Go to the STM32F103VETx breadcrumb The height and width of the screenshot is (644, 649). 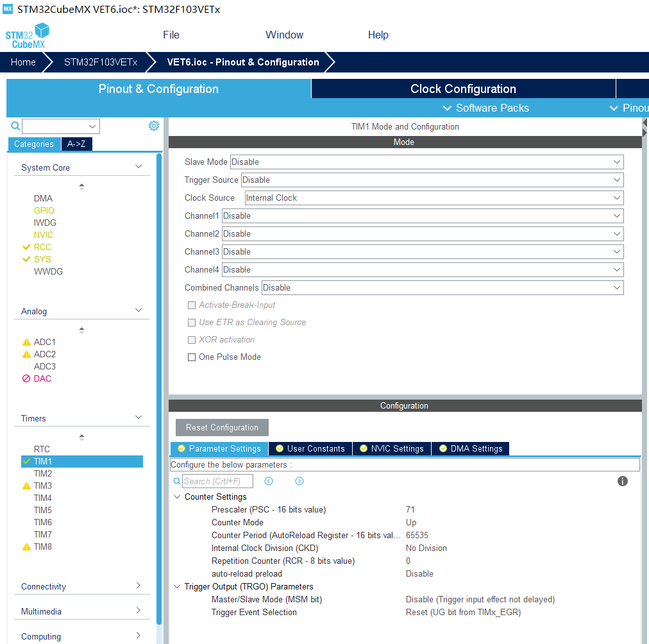101,62
